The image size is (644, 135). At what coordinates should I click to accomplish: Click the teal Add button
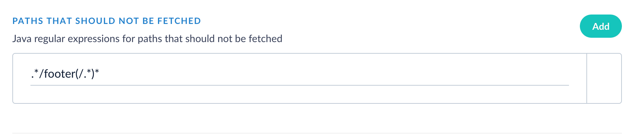coord(601,26)
